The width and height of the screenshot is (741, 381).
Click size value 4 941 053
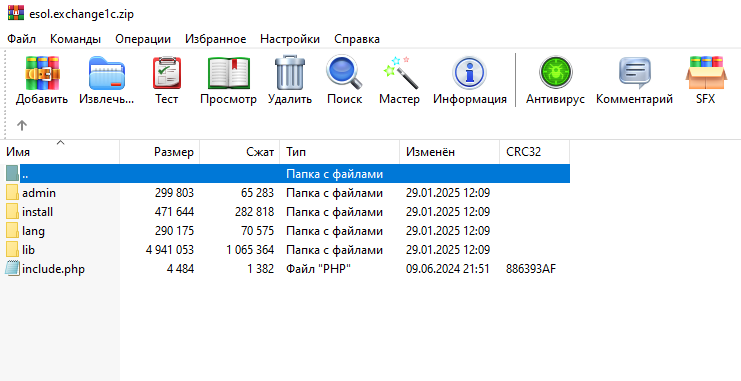point(170,250)
